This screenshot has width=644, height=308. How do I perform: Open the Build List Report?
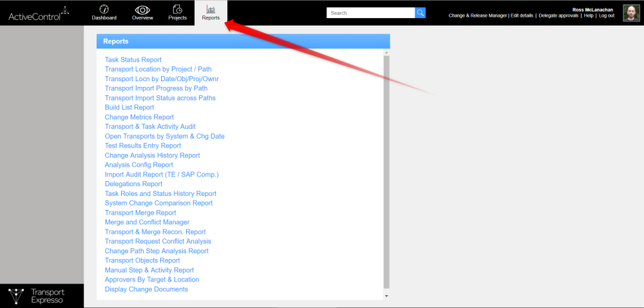click(x=129, y=107)
